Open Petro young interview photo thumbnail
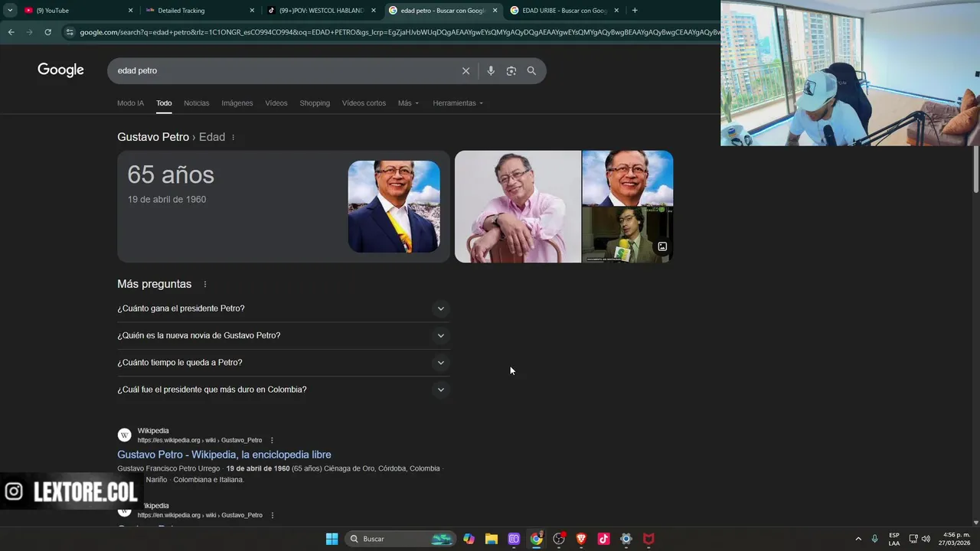 pos(627,235)
